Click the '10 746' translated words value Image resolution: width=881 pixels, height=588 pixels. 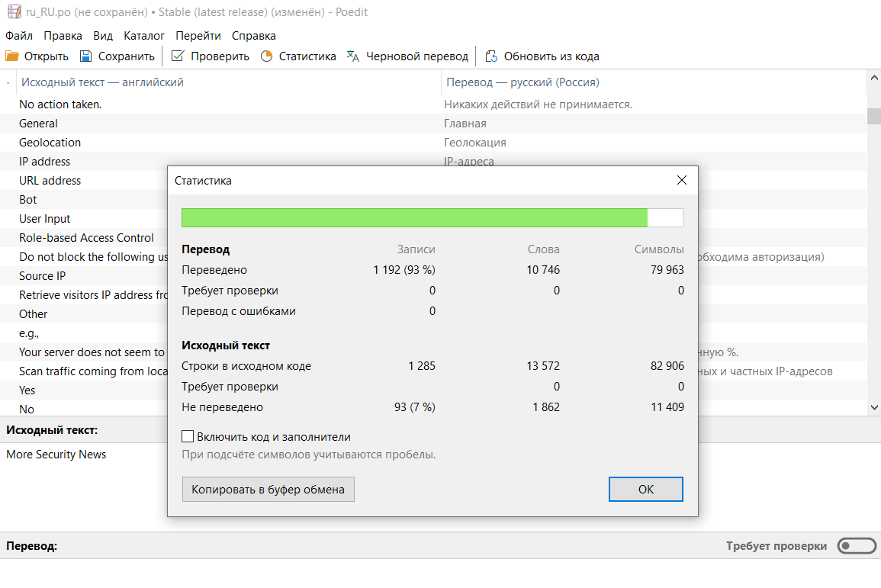coord(543,269)
